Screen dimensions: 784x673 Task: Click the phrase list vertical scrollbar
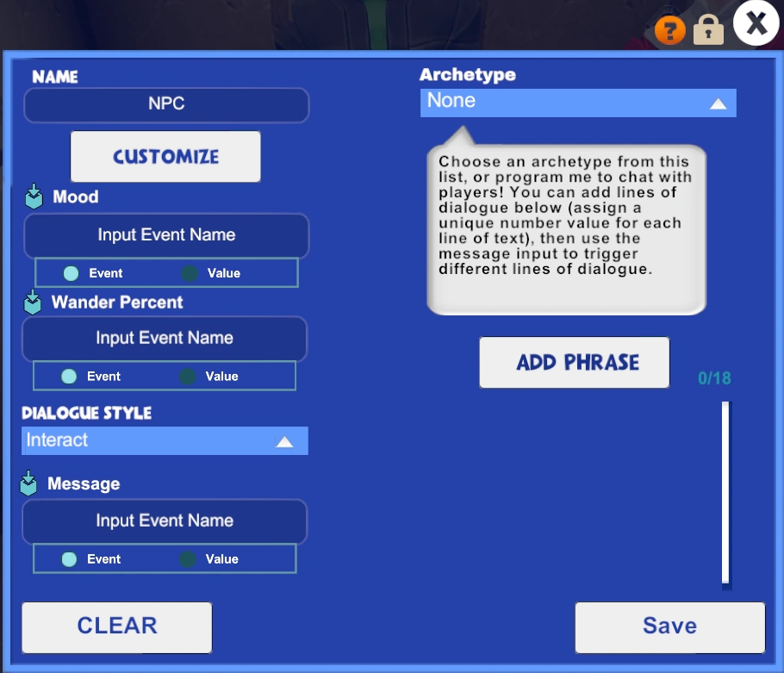(x=726, y=493)
